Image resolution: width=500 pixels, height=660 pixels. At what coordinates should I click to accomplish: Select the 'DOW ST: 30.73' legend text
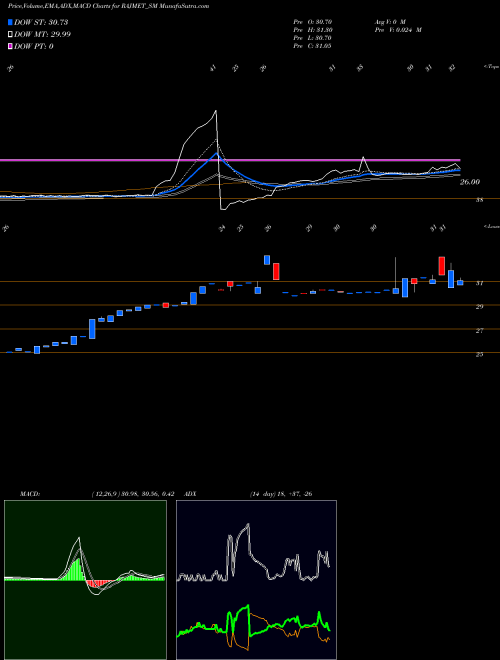pyautogui.click(x=41, y=22)
